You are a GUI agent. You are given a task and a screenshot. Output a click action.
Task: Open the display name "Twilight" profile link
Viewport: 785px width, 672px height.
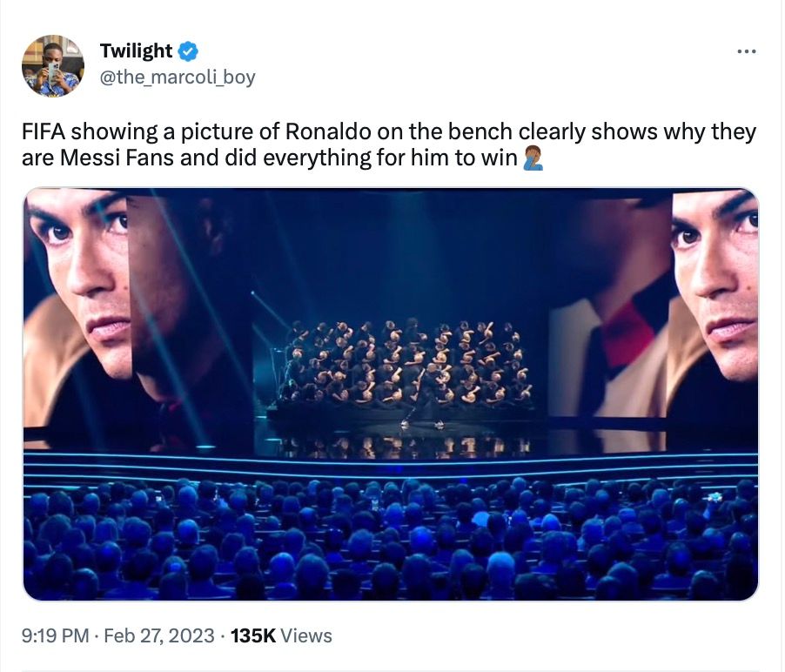coord(136,51)
